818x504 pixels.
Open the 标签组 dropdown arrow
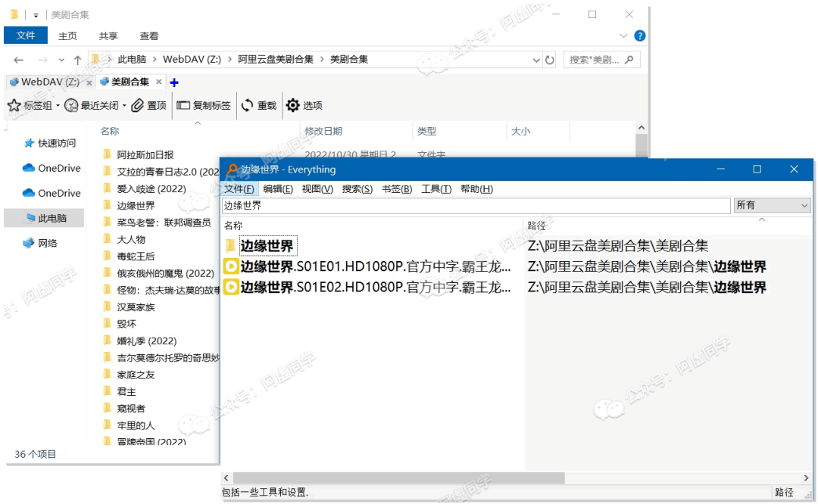pos(58,106)
